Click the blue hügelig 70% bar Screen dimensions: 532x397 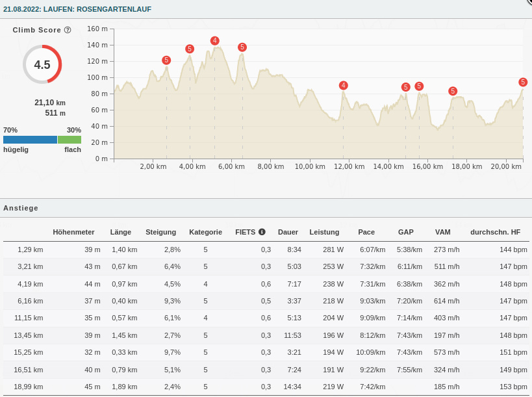click(x=30, y=140)
